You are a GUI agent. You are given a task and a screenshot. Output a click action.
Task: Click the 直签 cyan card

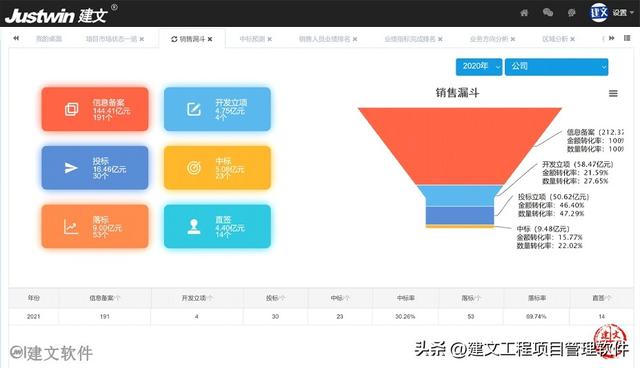217,226
